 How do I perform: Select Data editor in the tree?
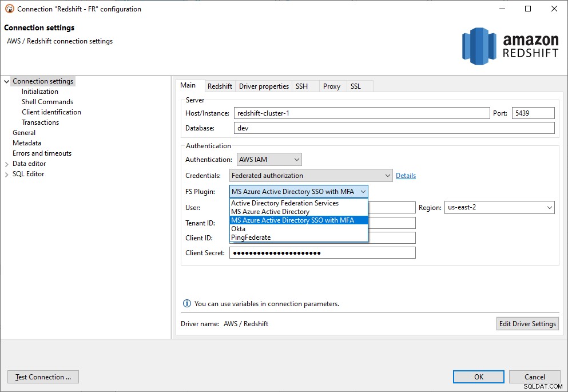29,164
